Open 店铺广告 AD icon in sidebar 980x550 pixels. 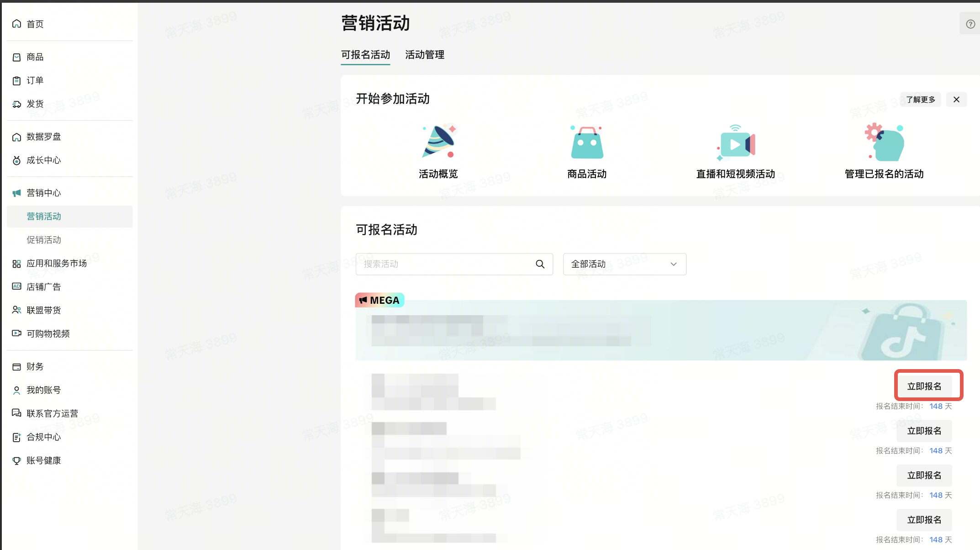click(17, 286)
